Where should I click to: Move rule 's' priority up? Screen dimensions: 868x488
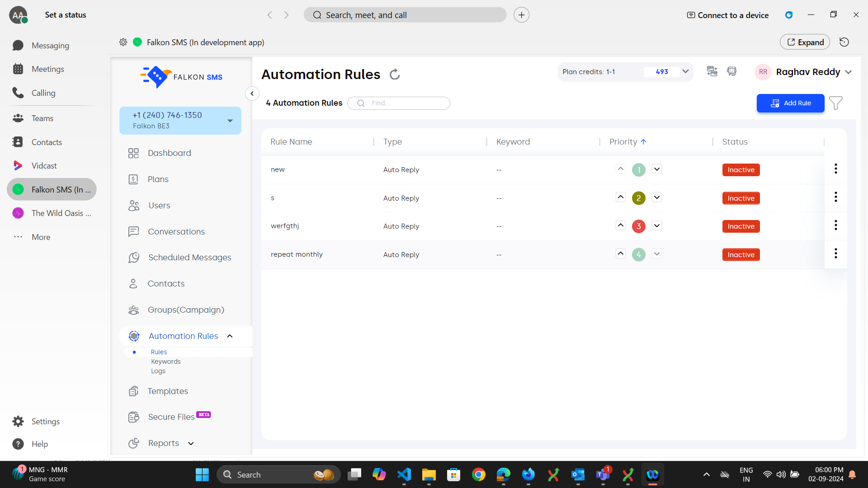tap(620, 197)
